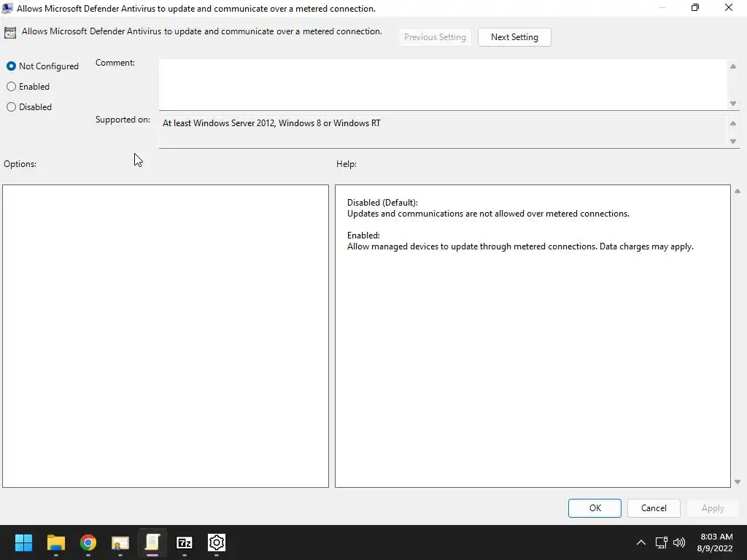Dismiss dialog with Cancel button
The height and width of the screenshot is (560, 747).
[x=654, y=508]
